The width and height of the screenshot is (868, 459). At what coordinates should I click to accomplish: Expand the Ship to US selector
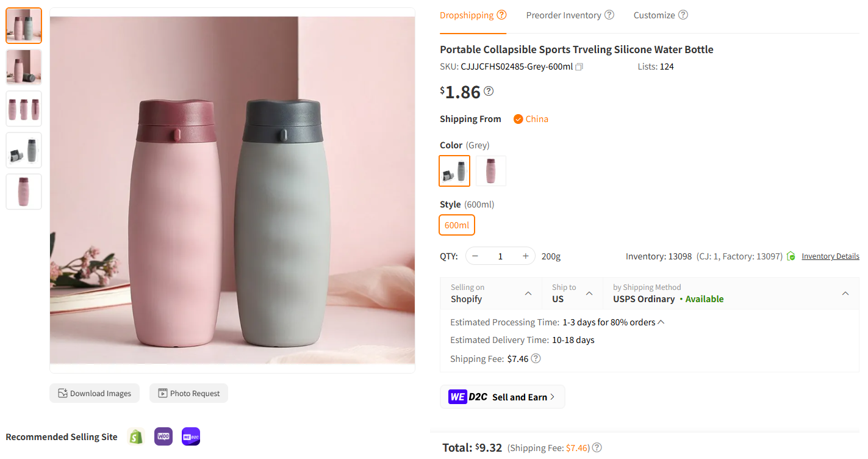click(x=590, y=293)
